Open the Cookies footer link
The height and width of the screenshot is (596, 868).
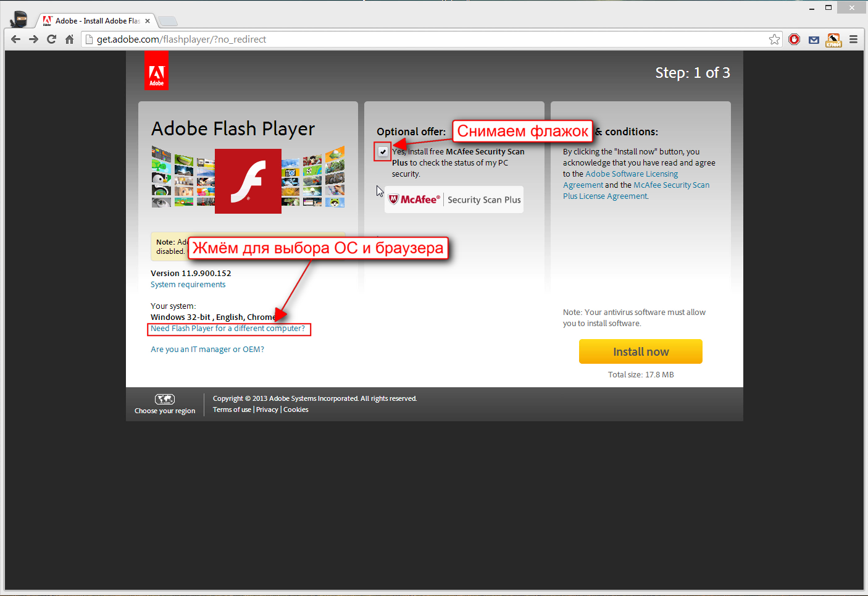[296, 409]
